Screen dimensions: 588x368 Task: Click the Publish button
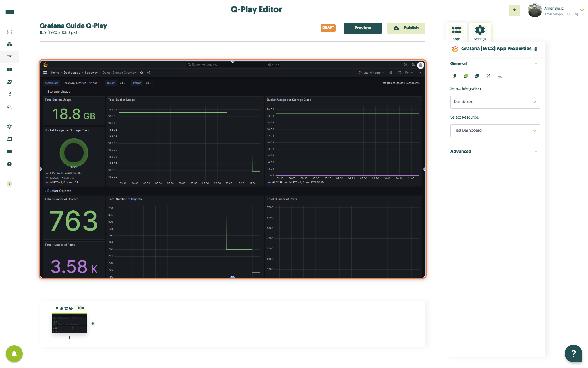[406, 28]
